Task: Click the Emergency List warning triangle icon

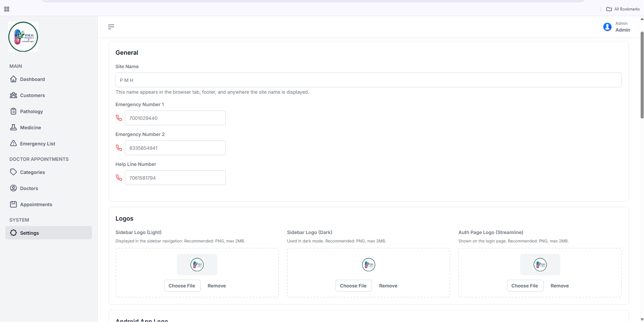Action: [x=13, y=143]
